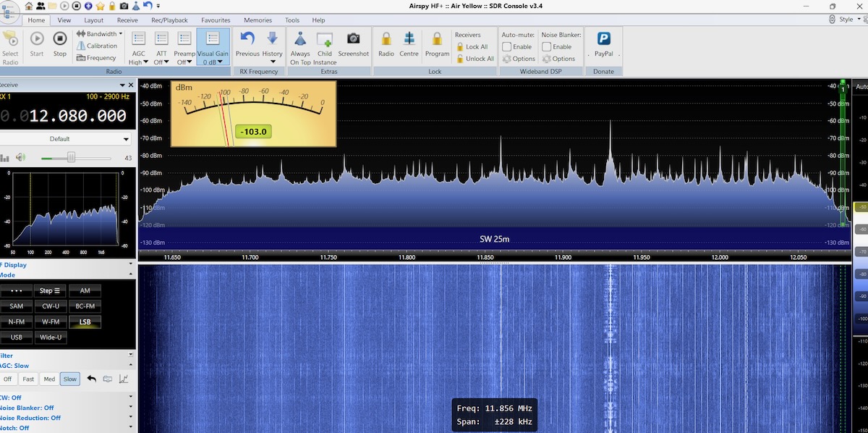Click the Previous frequency arrow icon
The width and height of the screenshot is (868, 433).
(247, 40)
